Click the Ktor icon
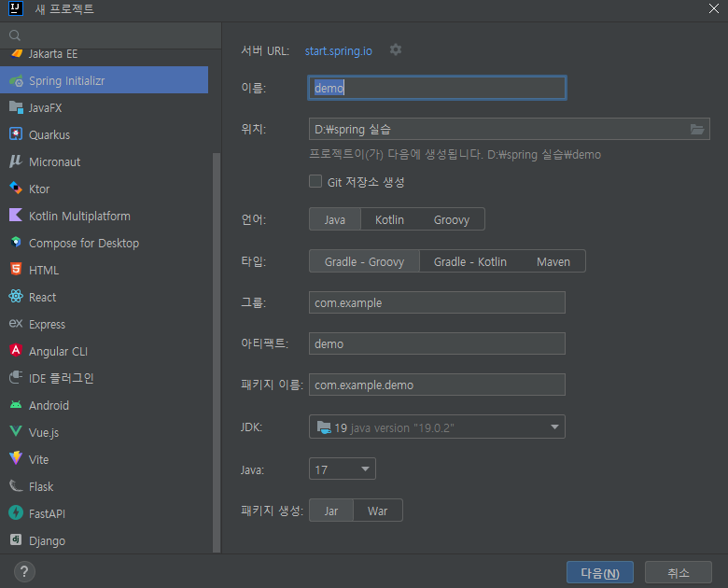The width and height of the screenshot is (728, 588). pos(16,189)
